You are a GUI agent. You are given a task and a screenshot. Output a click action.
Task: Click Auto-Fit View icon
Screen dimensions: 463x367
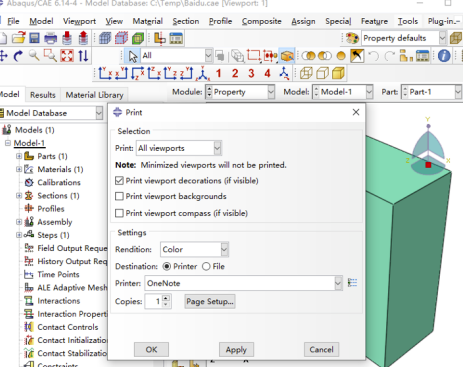coord(67,56)
